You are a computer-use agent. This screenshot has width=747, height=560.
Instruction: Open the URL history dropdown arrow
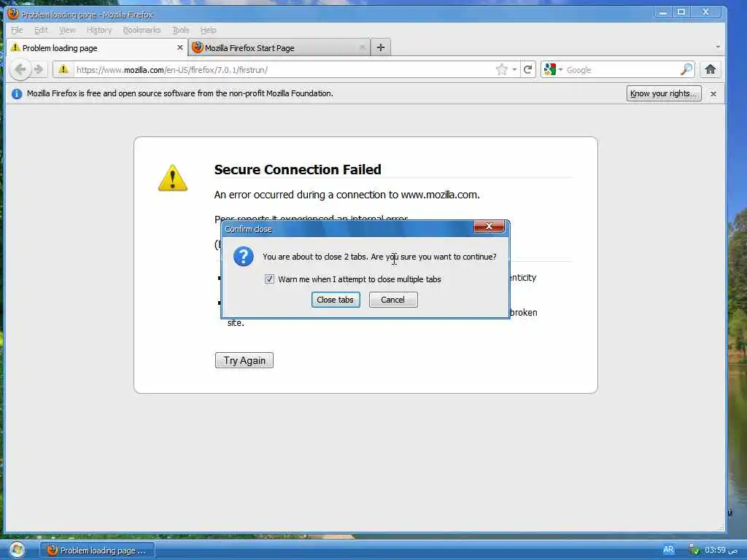pos(514,69)
